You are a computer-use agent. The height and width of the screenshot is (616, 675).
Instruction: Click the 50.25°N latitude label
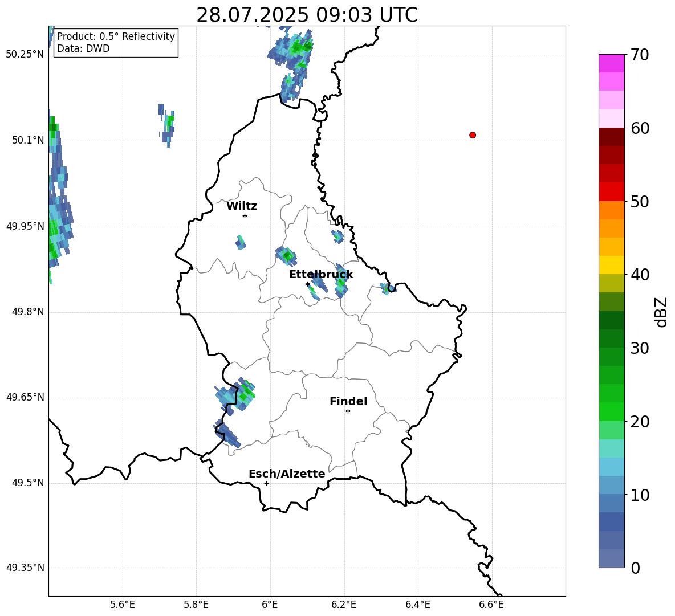[x=25, y=55]
